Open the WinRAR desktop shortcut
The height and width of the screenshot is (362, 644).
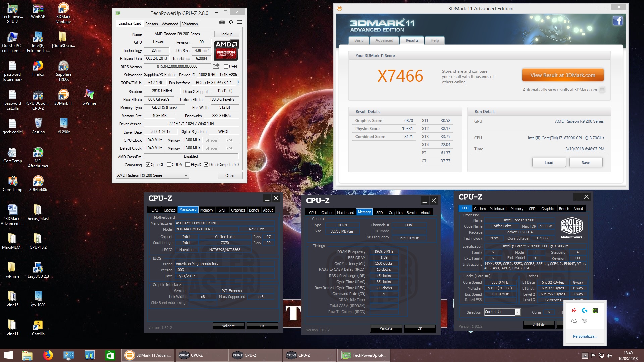tap(38, 11)
